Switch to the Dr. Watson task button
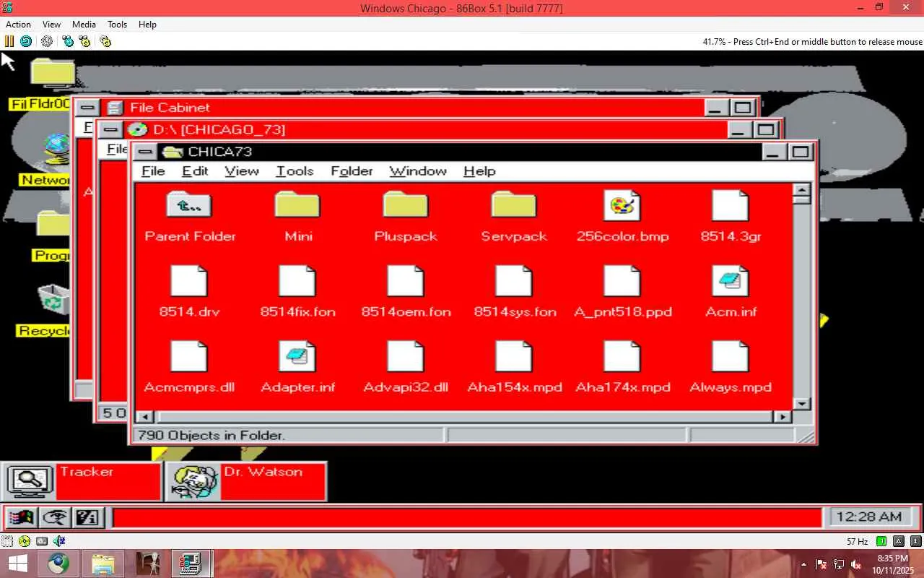 (246, 481)
